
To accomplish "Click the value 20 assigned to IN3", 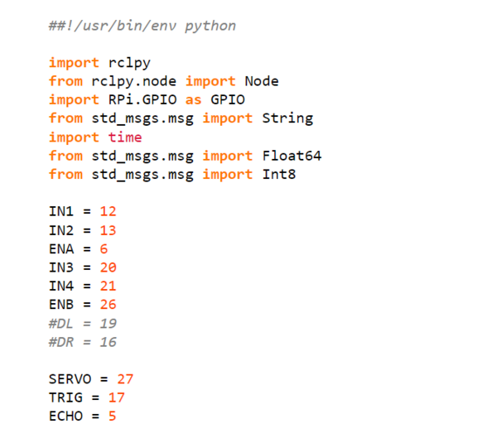I will (x=108, y=267).
